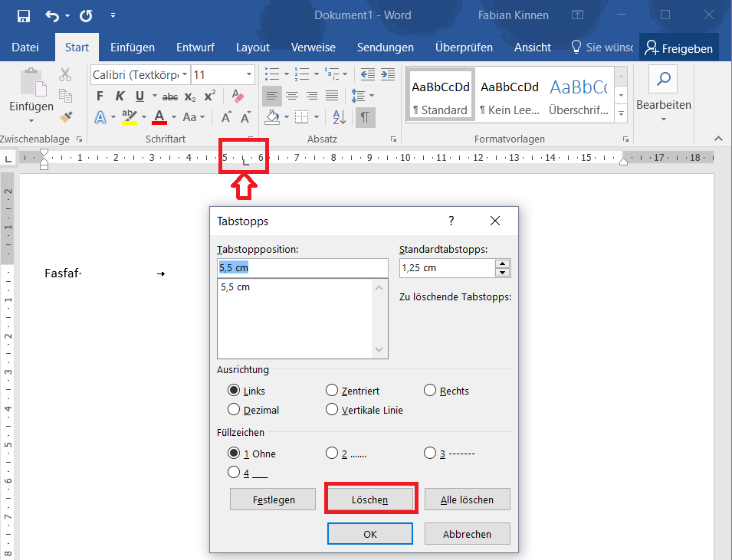Select fill character 4 underline
732x560 pixels.
(234, 472)
